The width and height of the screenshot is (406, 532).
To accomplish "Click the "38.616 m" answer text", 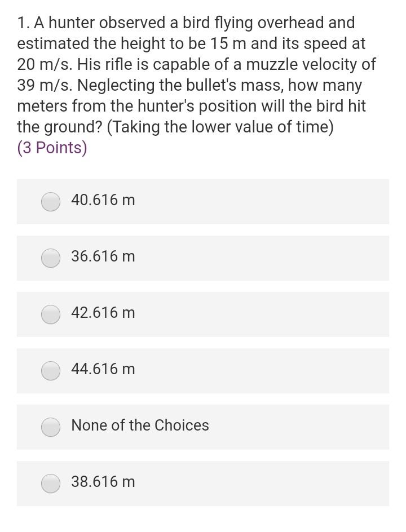I will (x=103, y=481).
